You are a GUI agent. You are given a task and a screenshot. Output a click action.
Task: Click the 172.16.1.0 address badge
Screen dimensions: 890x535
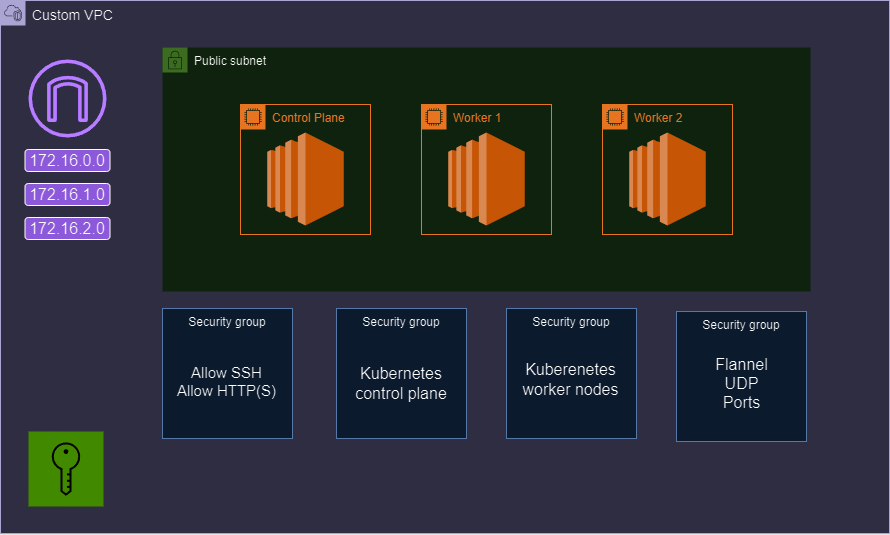(x=68, y=195)
